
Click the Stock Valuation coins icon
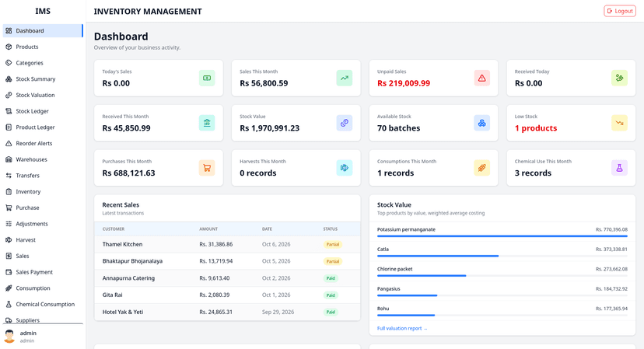pyautogui.click(x=9, y=95)
